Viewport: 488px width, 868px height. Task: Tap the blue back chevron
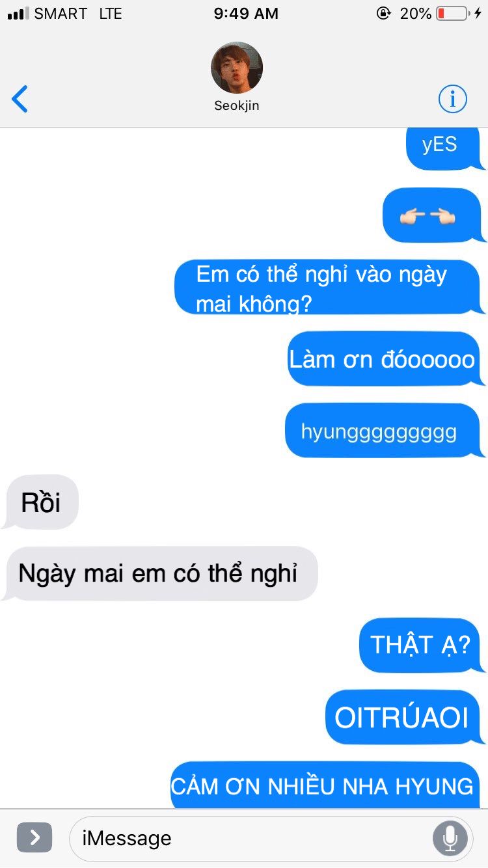[20, 99]
